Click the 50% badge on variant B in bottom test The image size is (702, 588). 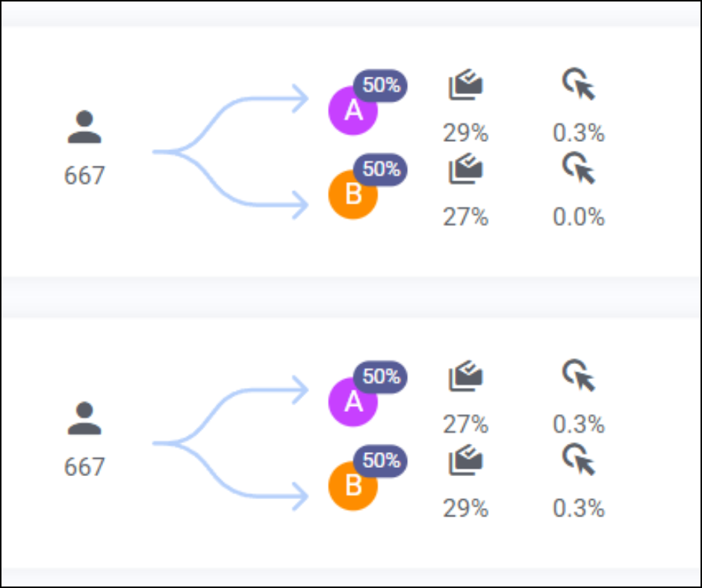point(381,461)
